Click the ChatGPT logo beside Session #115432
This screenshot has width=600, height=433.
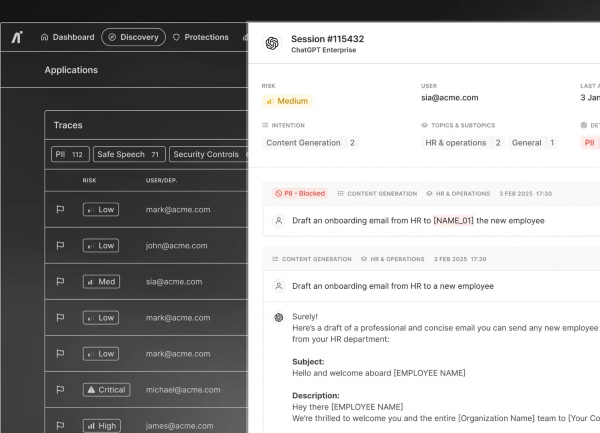[x=272, y=43]
